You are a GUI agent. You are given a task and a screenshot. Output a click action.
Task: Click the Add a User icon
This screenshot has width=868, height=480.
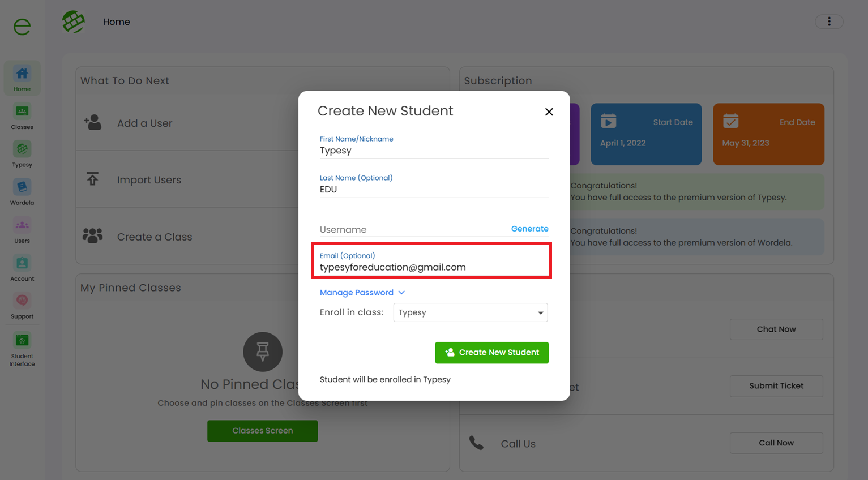(x=92, y=122)
